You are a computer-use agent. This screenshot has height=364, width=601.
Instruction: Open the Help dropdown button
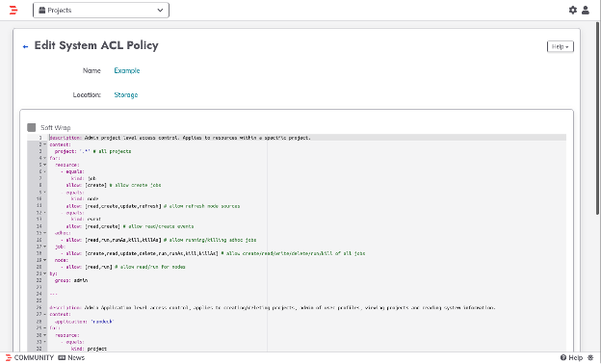pyautogui.click(x=560, y=47)
